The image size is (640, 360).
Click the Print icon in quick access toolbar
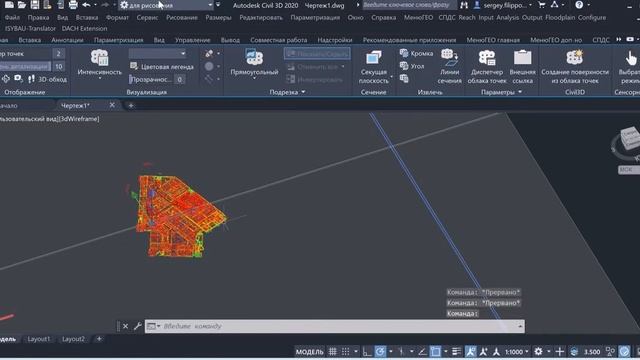click(73, 5)
